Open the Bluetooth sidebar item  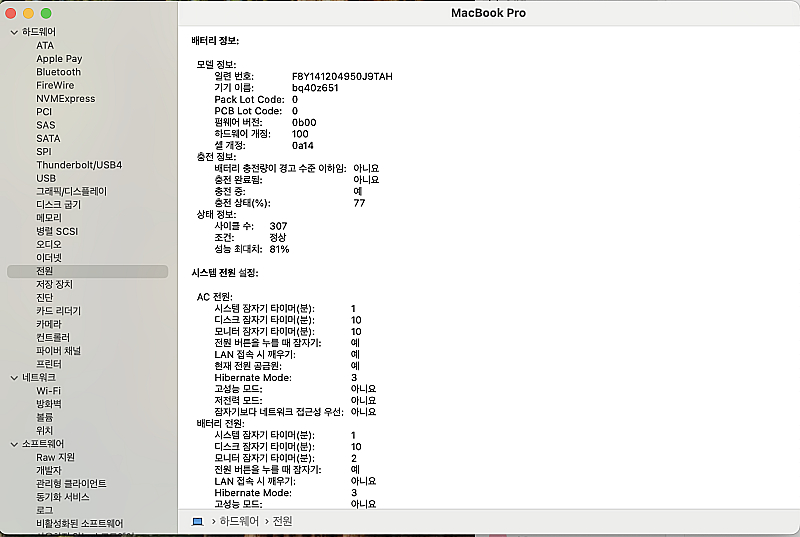point(58,72)
